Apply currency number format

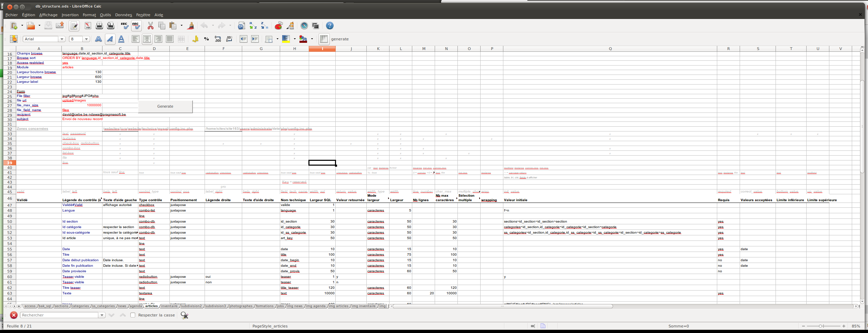coord(195,39)
